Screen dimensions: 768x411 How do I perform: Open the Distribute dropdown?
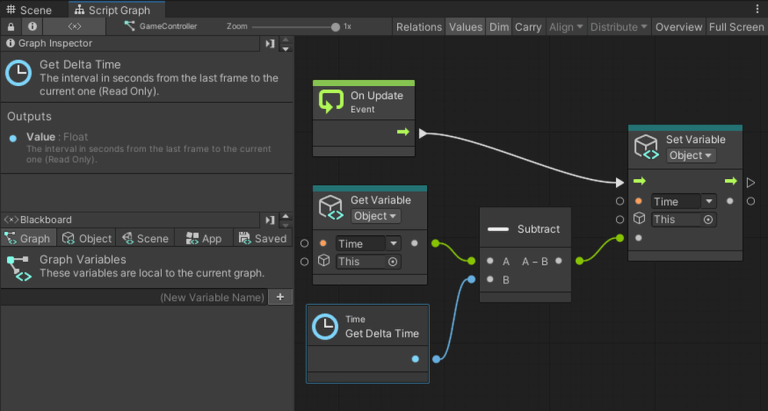coord(617,27)
